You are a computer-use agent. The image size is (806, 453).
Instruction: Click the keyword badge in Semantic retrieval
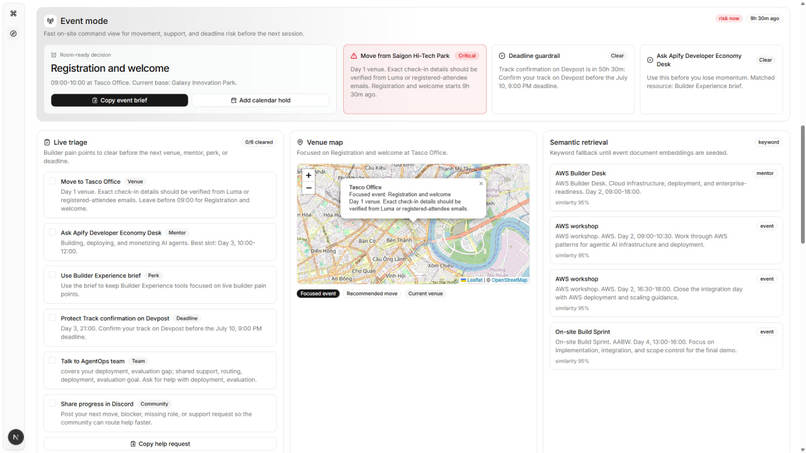click(768, 142)
